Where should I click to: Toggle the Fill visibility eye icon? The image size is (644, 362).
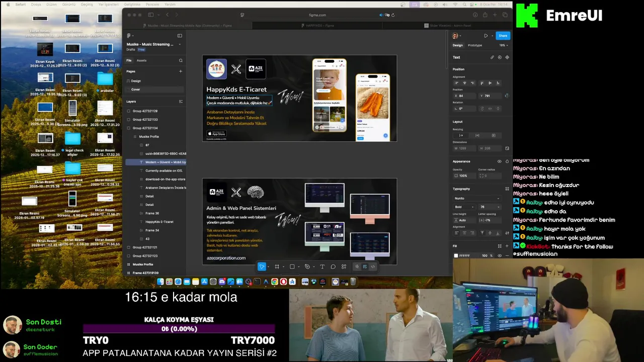point(500,255)
